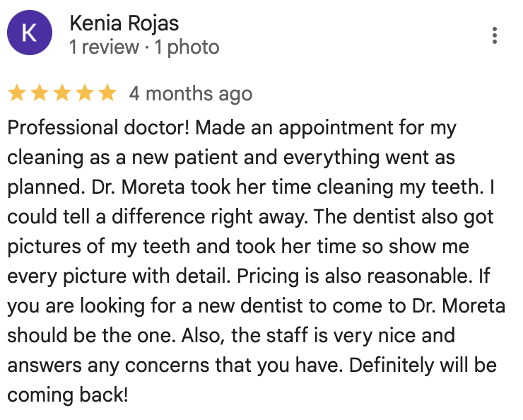This screenshot has height=420, width=523.
Task: Click the 'Professional doctor!' opening phrase
Action: point(98,128)
